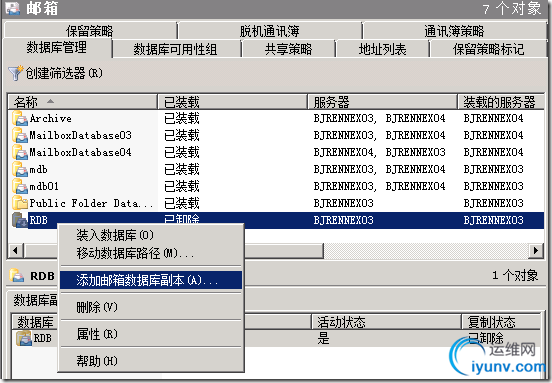Click 已装载 status in mdb01 row
This screenshot has width=552, height=383.
(x=182, y=186)
